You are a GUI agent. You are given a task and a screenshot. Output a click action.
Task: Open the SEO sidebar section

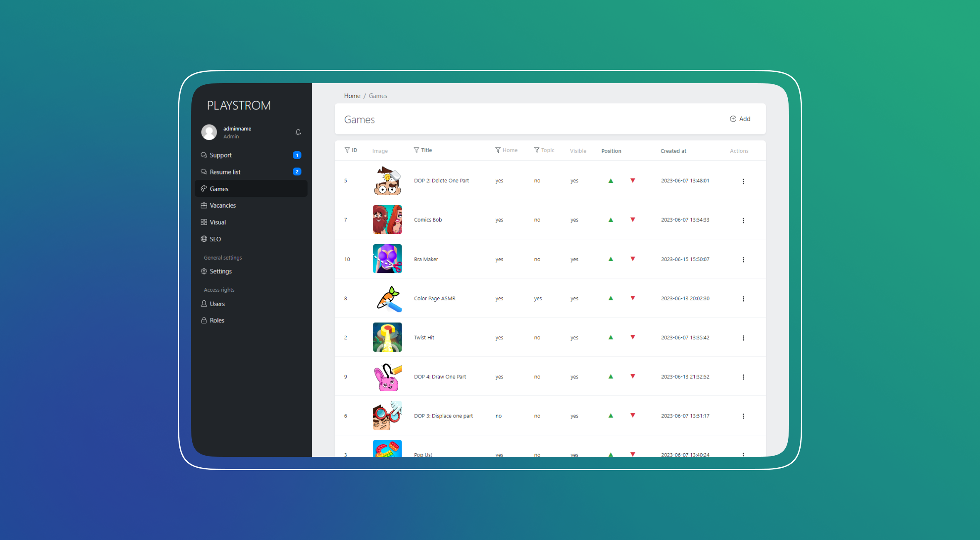click(x=215, y=239)
